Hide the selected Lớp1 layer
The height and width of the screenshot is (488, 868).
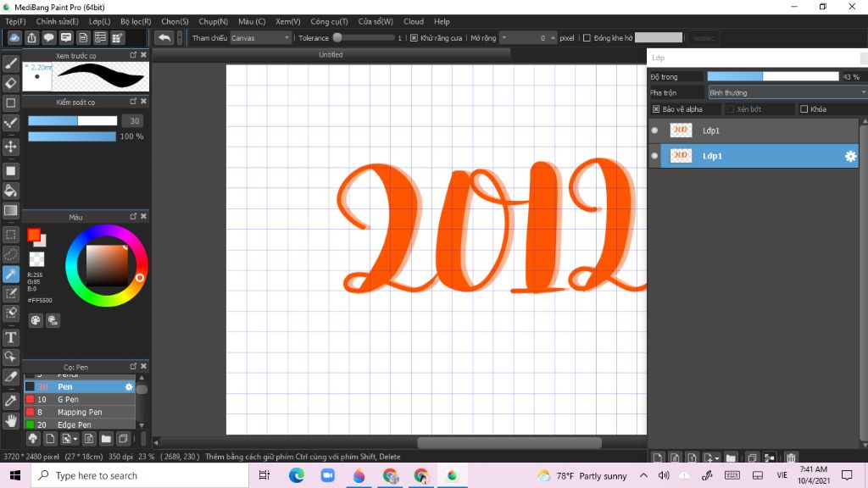pos(655,156)
